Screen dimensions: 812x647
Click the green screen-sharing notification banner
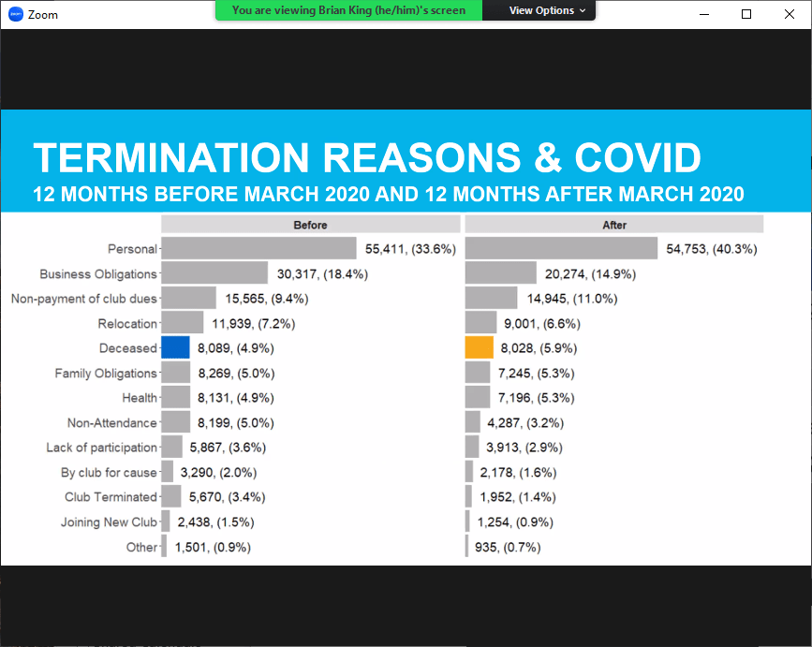coord(348,10)
